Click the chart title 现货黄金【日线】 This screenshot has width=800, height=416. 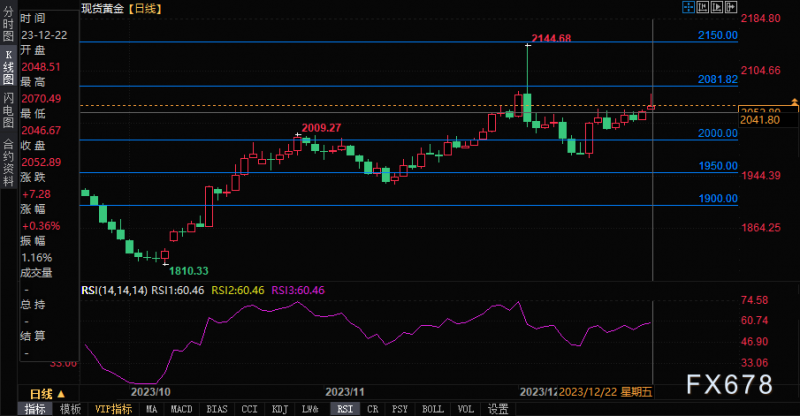[122, 8]
